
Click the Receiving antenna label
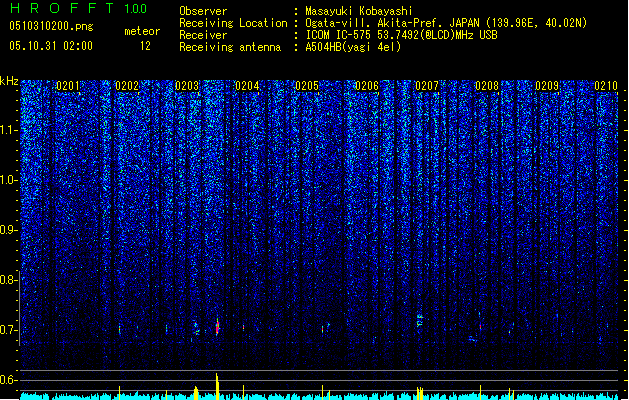point(230,47)
